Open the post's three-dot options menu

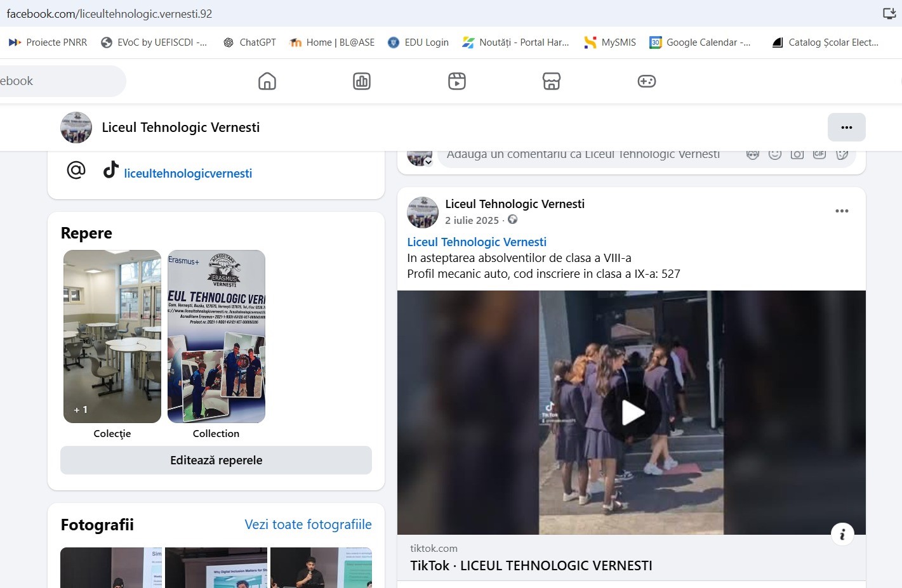842,211
